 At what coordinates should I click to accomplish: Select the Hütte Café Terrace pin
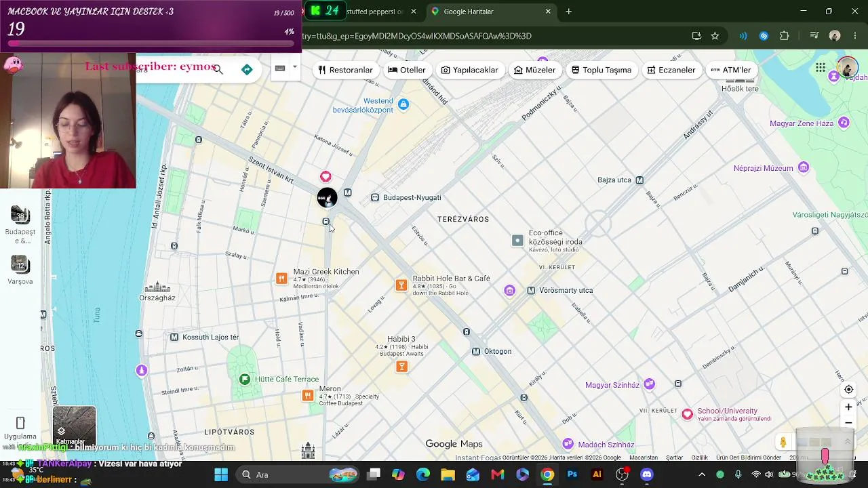click(x=245, y=380)
